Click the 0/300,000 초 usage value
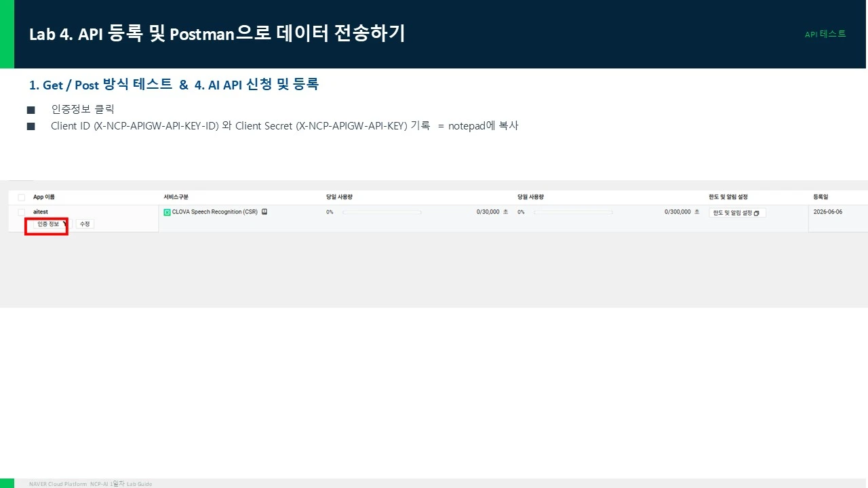The height and width of the screenshot is (488, 868). [682, 212]
